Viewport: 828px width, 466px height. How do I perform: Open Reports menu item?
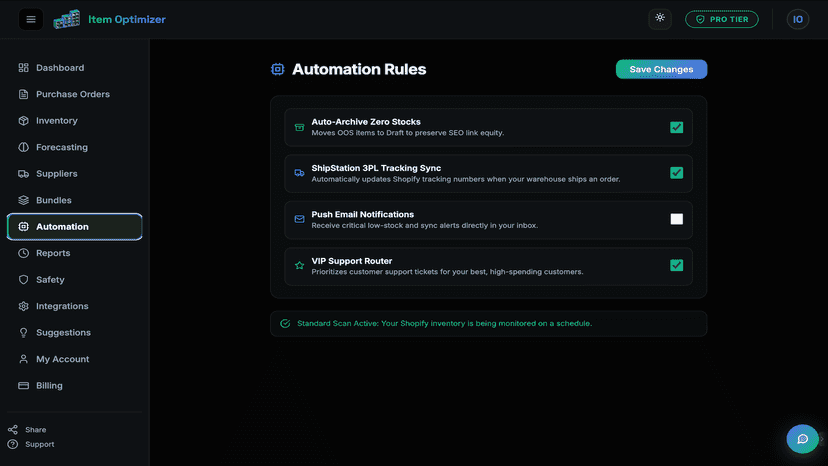(74, 253)
